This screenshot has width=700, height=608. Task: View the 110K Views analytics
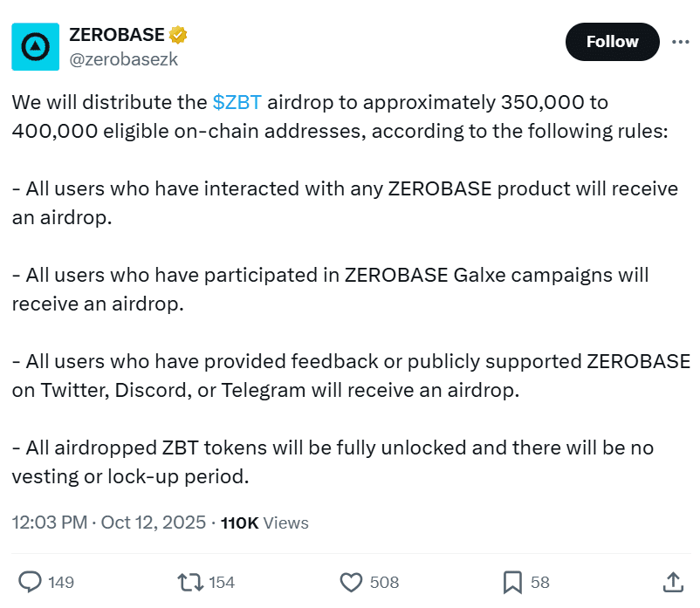click(x=264, y=523)
